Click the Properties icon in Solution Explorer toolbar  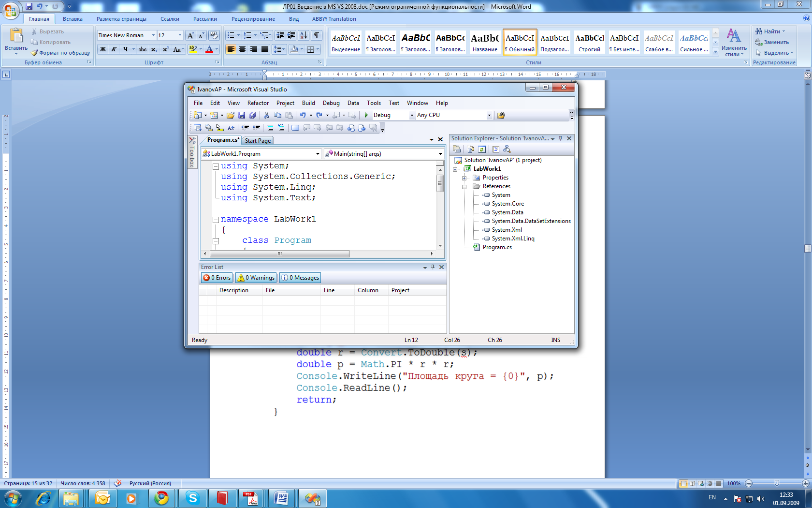click(x=457, y=149)
